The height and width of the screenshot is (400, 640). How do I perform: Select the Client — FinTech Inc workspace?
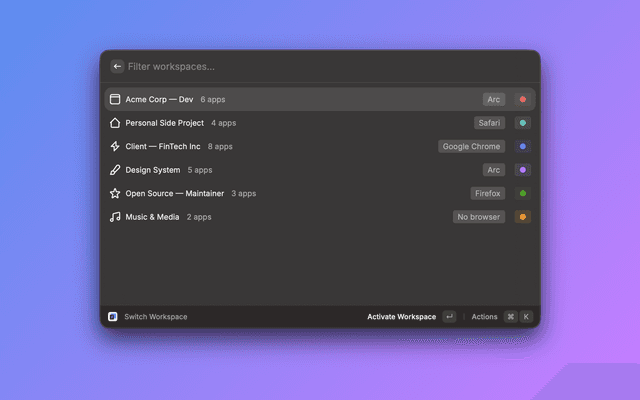(x=320, y=147)
